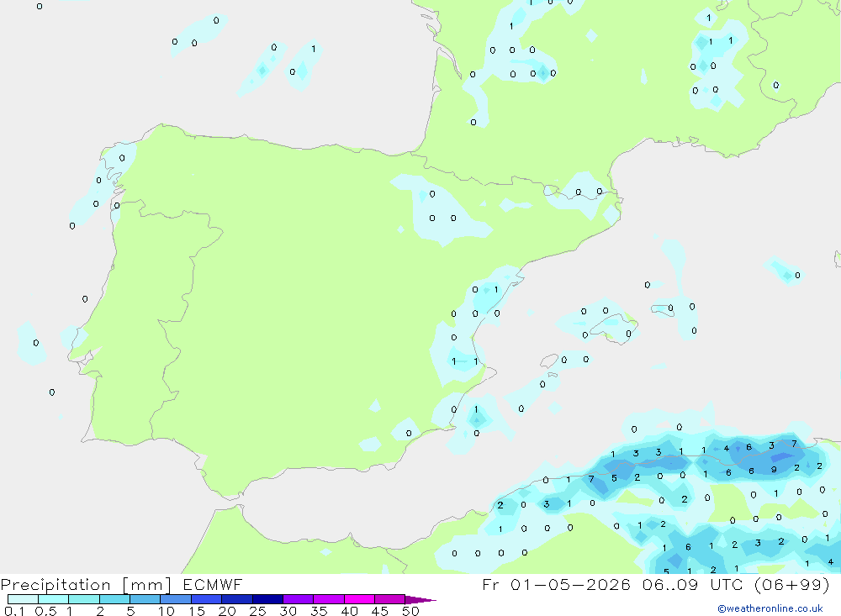Viewport: 841px width, 616px height.
Task: Choose the 25–30 mm dark navy swatch
Action: pos(267,599)
